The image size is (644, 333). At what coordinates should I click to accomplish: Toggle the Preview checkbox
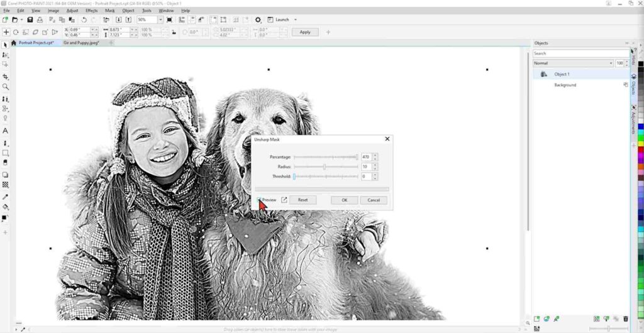tap(258, 200)
